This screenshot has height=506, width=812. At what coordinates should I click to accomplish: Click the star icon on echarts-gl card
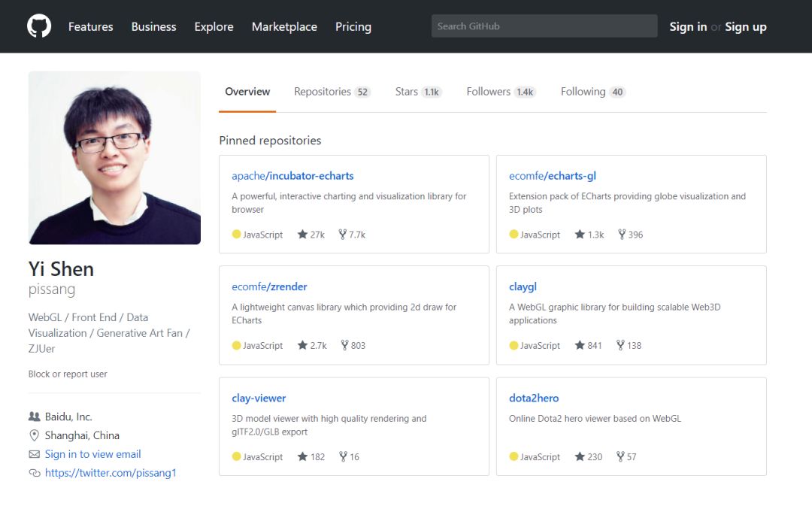pos(580,235)
